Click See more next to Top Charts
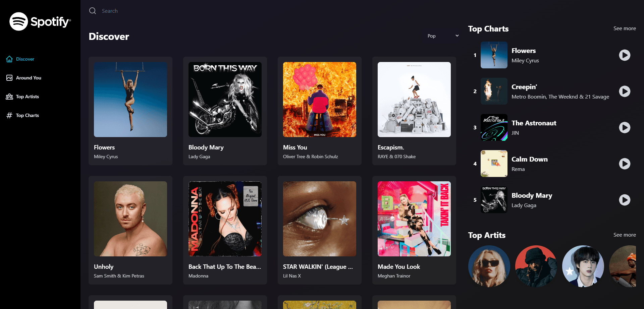644x309 pixels. (x=625, y=28)
